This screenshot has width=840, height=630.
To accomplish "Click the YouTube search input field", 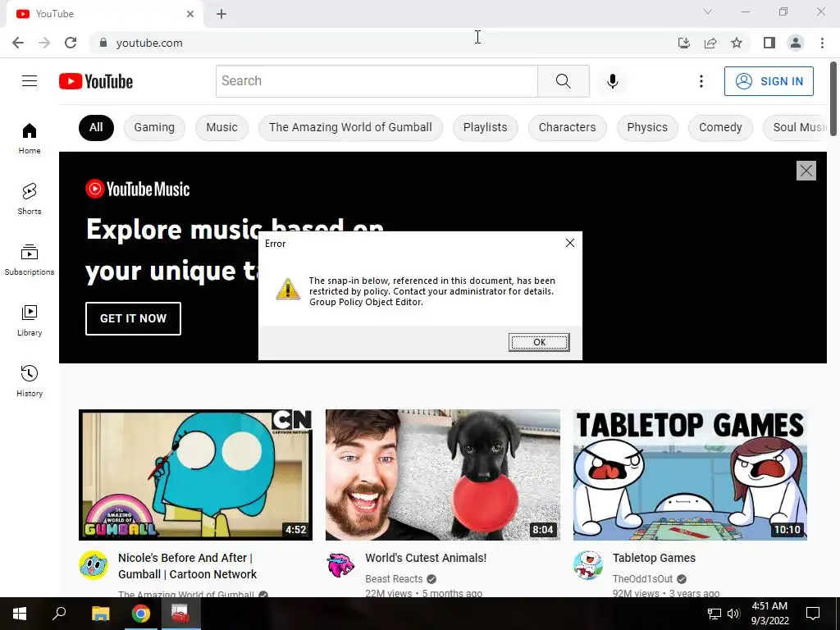I will [x=377, y=81].
